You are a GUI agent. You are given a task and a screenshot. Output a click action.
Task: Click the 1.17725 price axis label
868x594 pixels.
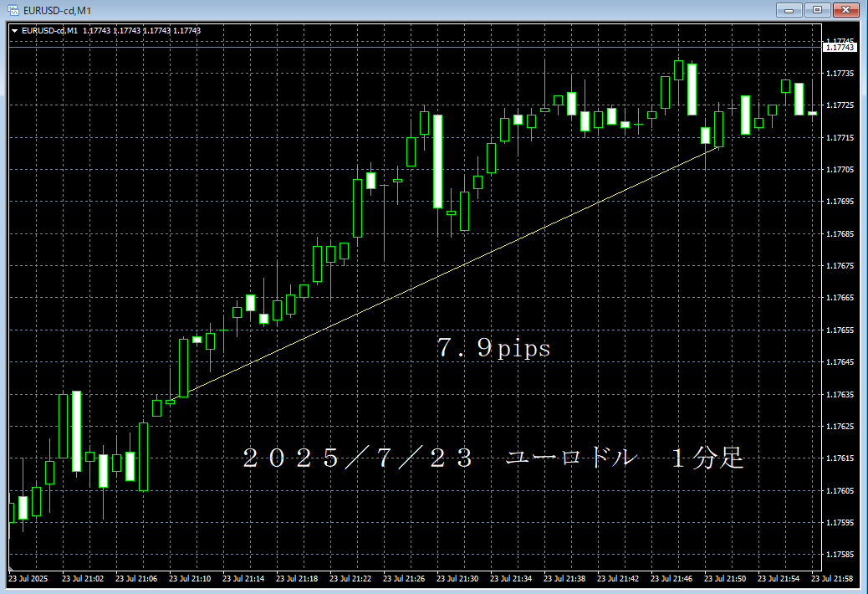(840, 105)
